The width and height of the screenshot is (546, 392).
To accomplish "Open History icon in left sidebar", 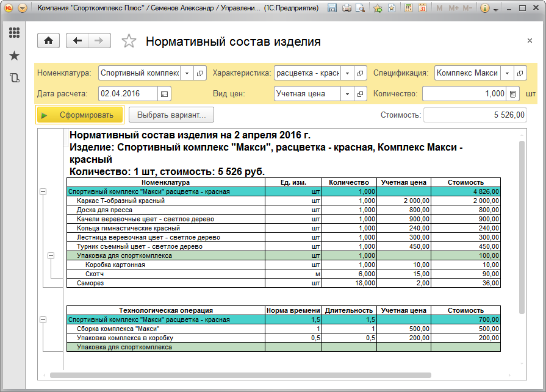I will pyautogui.click(x=14, y=77).
